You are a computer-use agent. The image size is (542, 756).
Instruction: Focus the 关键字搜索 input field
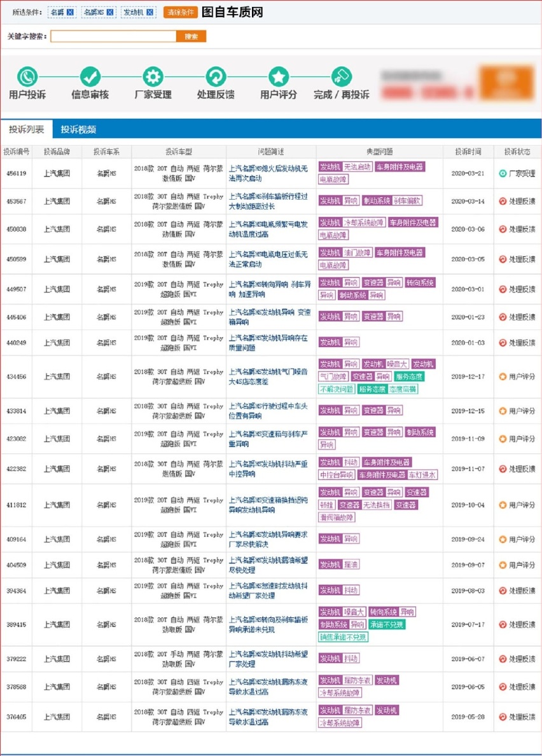pos(113,36)
